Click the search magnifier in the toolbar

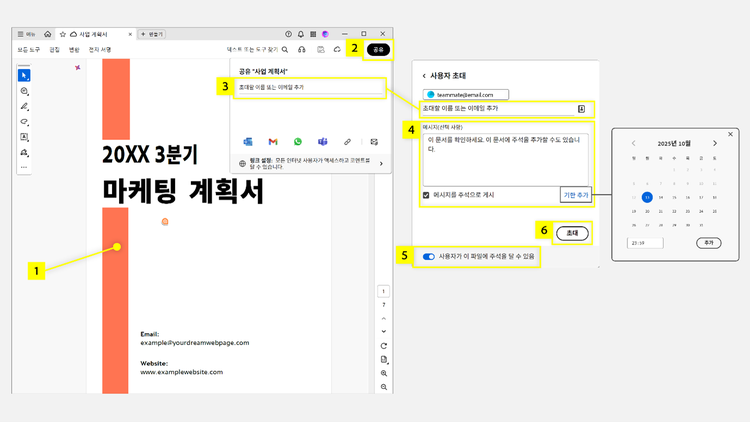(x=285, y=49)
